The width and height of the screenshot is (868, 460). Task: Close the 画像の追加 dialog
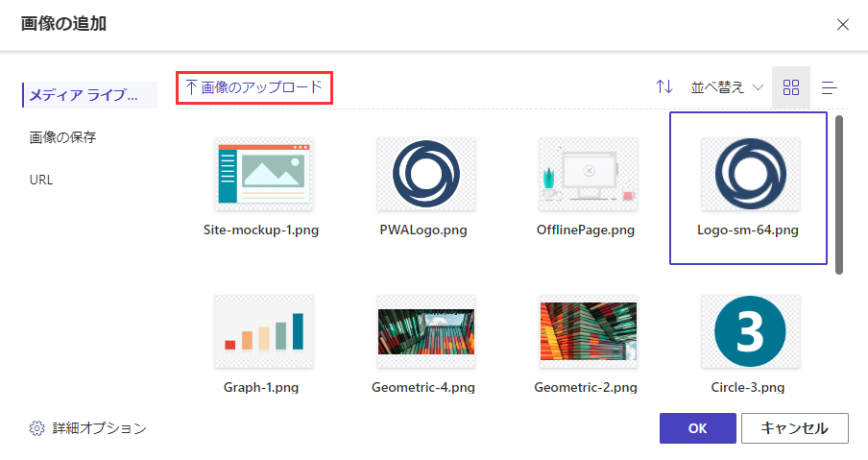(842, 25)
